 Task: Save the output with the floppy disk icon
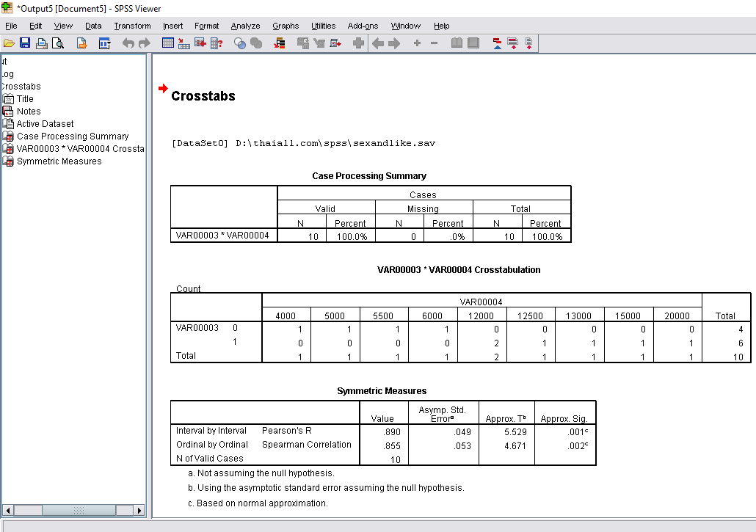point(25,43)
